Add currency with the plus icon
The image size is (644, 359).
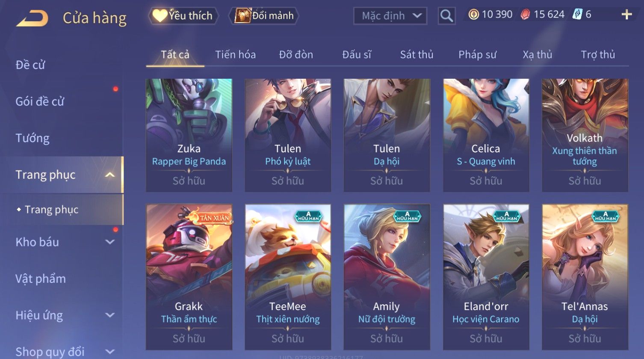click(626, 15)
